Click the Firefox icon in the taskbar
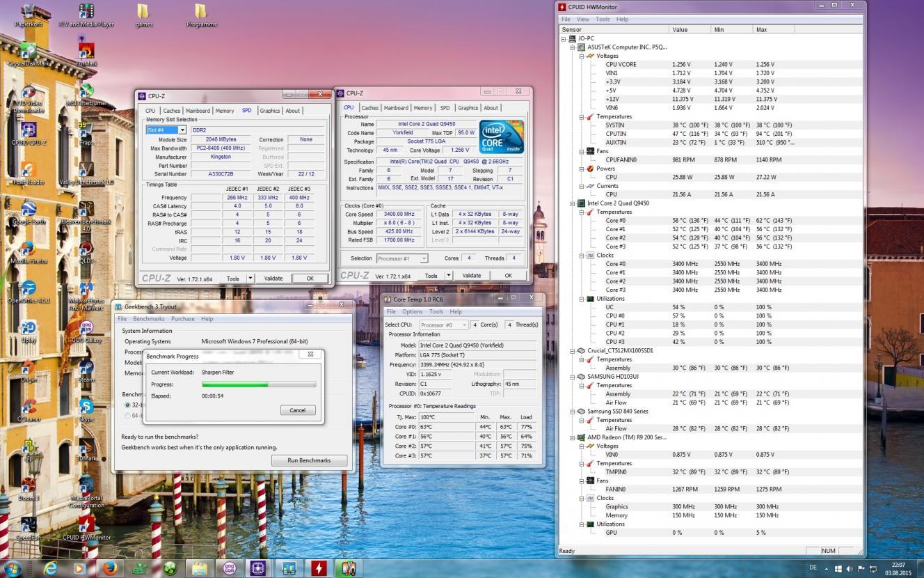The height and width of the screenshot is (578, 924). coord(109,568)
